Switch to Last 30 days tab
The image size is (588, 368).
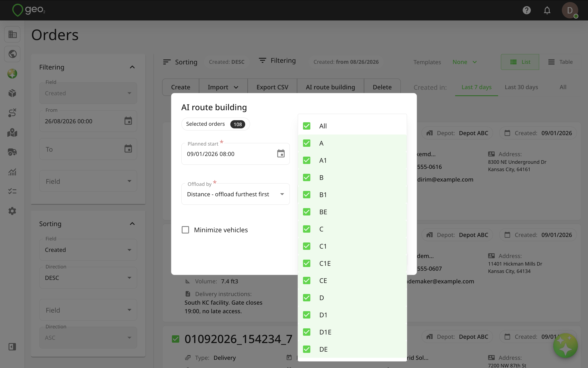[x=521, y=87]
